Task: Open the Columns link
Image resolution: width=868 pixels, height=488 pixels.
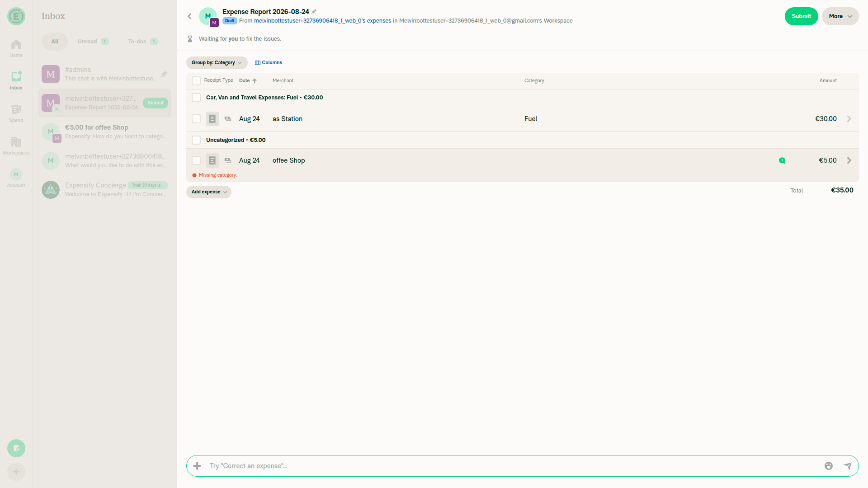Action: (269, 63)
